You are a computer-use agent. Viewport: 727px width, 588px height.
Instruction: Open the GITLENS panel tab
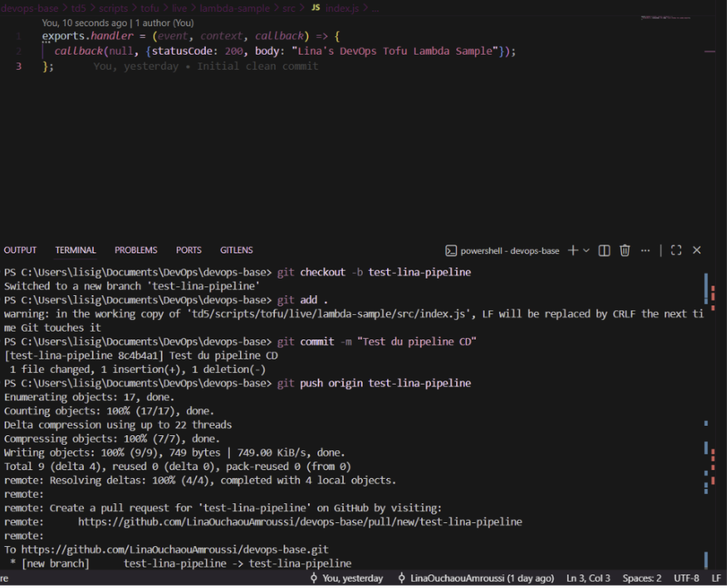(x=236, y=250)
